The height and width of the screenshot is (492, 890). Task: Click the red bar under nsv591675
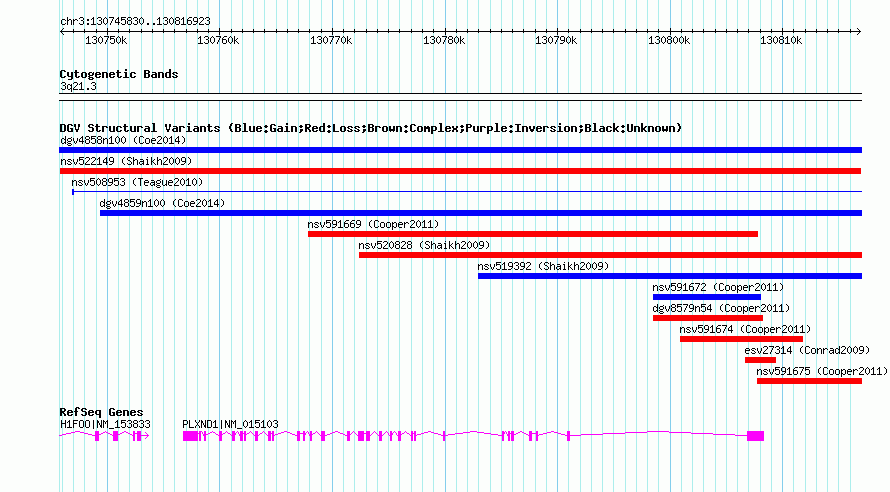point(809,381)
